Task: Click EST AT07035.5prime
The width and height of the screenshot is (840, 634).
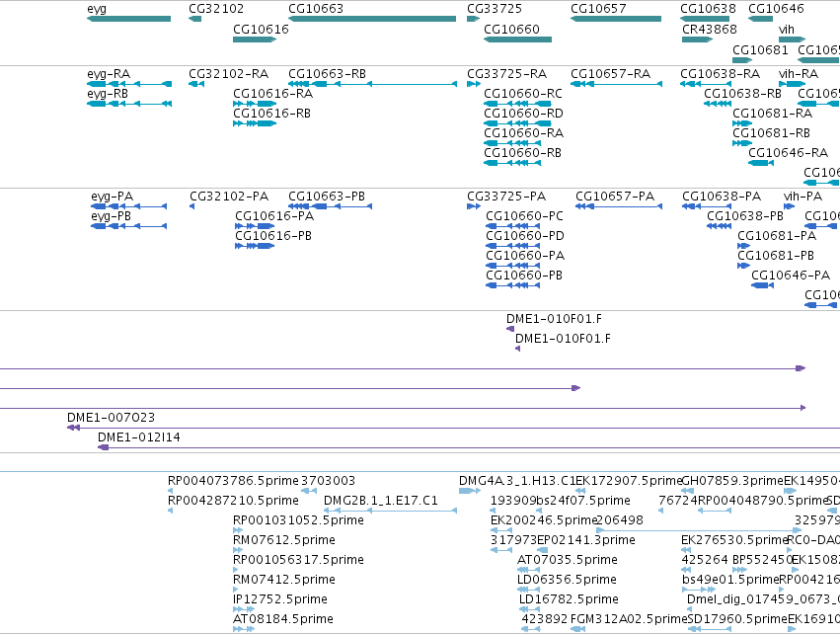Action: 529,570
